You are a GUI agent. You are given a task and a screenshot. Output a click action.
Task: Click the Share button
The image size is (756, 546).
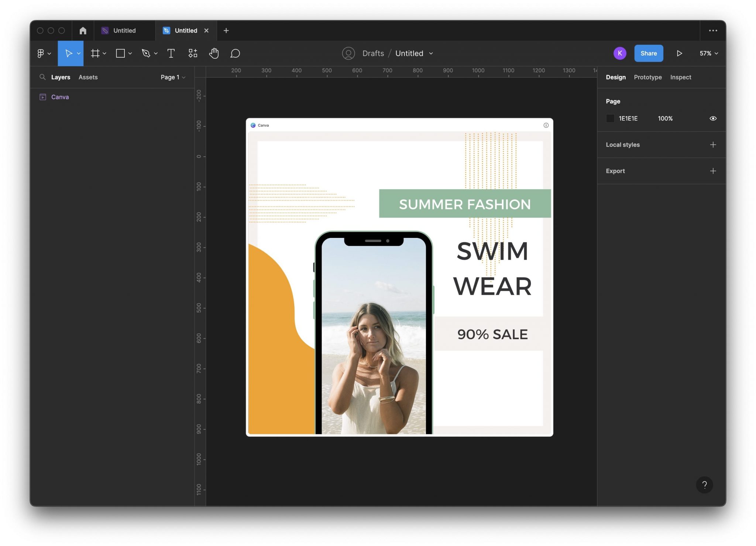point(649,53)
